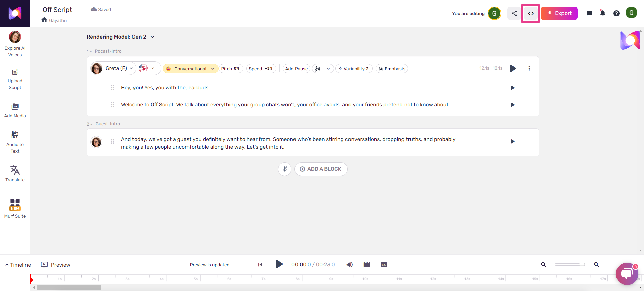The height and width of the screenshot is (291, 644).
Task: Click the editing collaborator avatar G
Action: pos(494,13)
